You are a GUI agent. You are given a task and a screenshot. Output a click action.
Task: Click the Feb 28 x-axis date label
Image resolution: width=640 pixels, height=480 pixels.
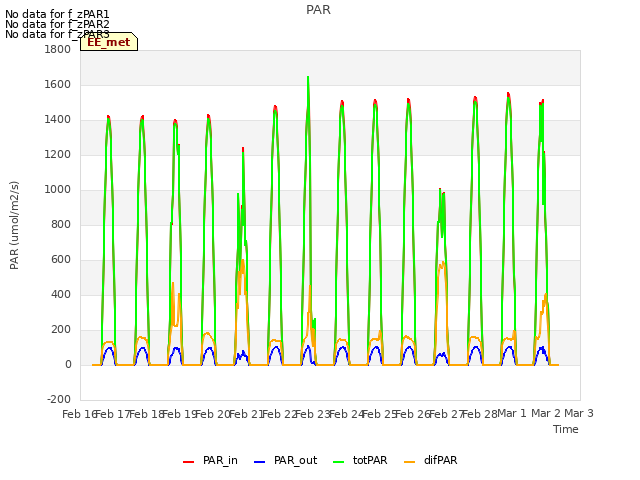pos(480,414)
